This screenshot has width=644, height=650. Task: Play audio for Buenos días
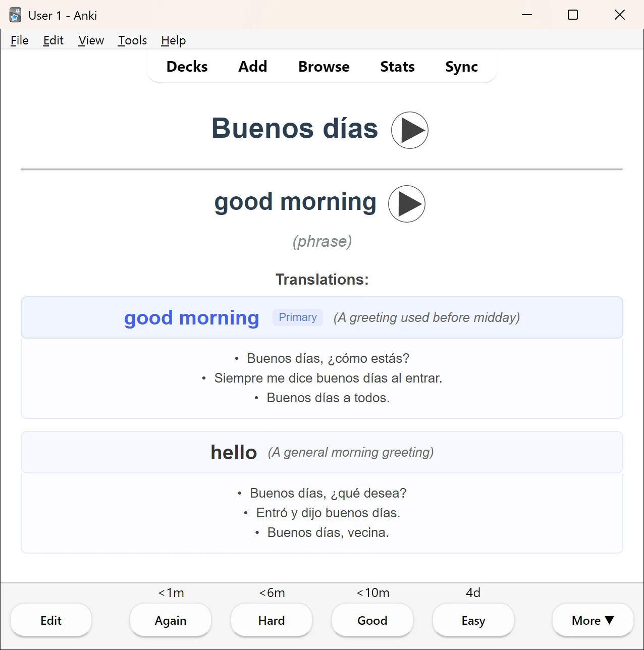coord(409,130)
